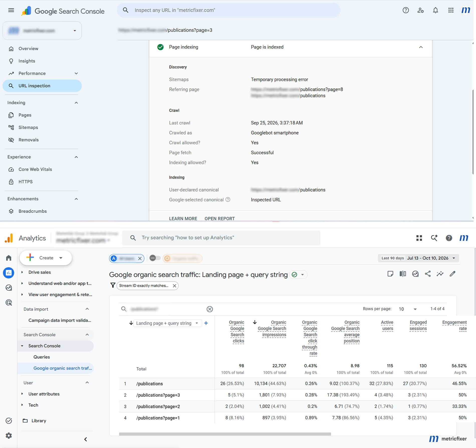Click OPEN REPORT link
This screenshot has width=476, height=448.
220,219
